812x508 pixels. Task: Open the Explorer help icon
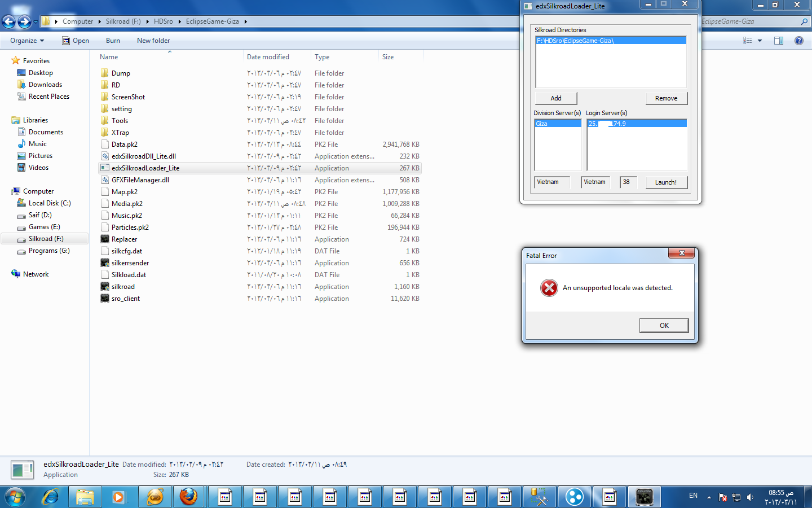799,41
